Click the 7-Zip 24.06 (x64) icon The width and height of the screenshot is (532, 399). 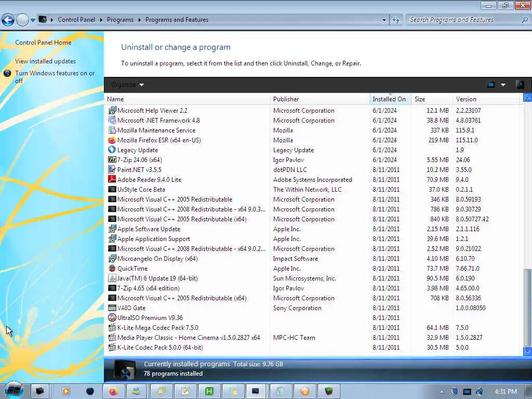coord(112,160)
